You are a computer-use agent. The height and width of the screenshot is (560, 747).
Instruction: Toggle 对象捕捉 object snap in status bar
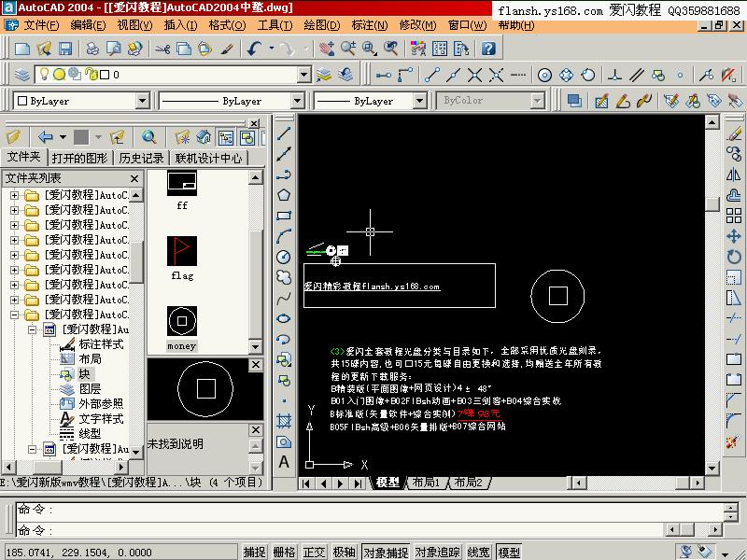pyautogui.click(x=386, y=552)
